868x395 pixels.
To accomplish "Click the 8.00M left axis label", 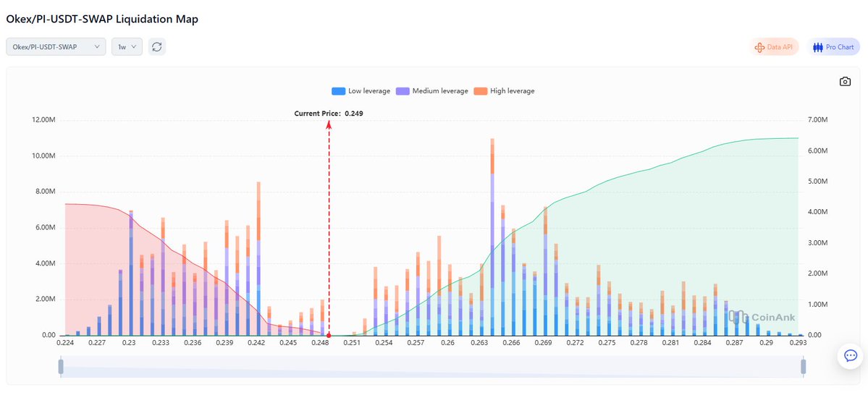I will 46,192.
